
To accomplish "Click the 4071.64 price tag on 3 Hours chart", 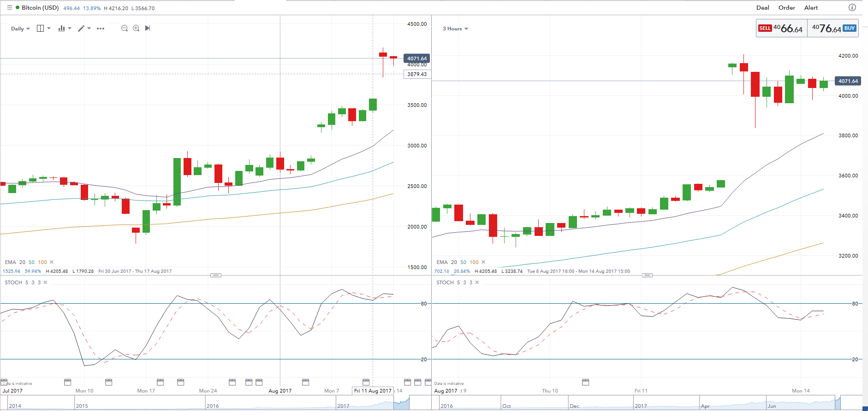I will (848, 81).
